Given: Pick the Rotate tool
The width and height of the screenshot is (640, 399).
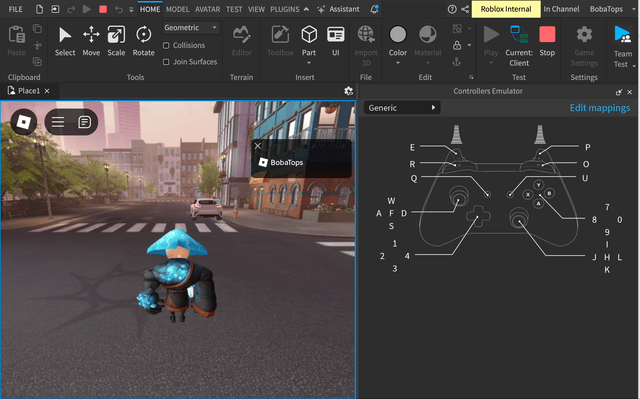Looking at the screenshot, I should [144, 41].
